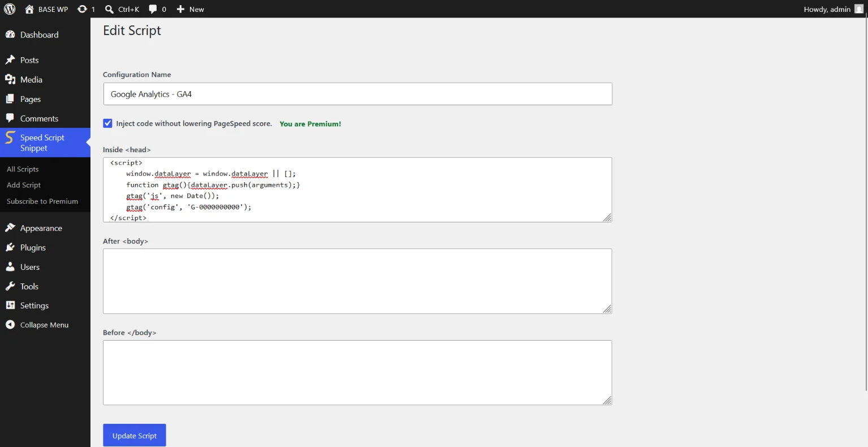Image resolution: width=868 pixels, height=447 pixels.
Task: Click the Edit Script page heading
Action: (x=132, y=31)
